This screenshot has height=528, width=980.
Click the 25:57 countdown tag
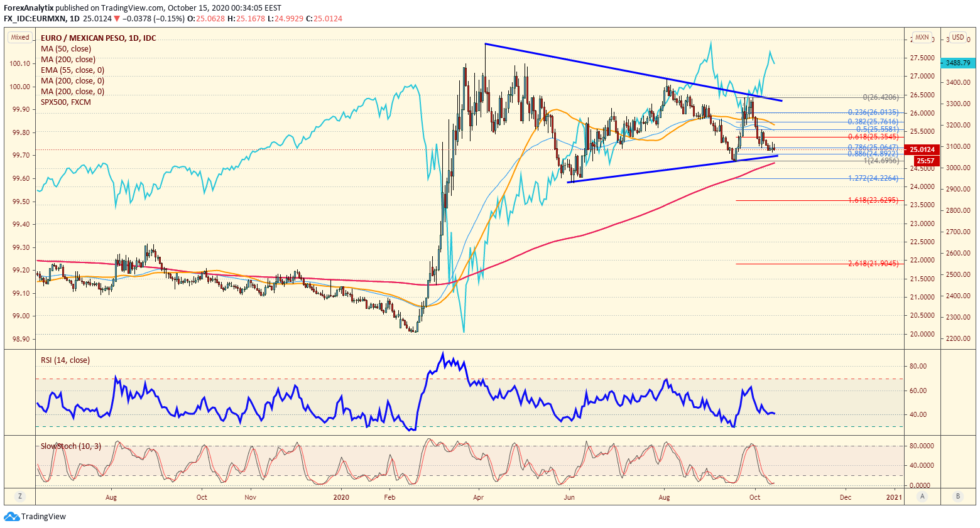click(925, 161)
